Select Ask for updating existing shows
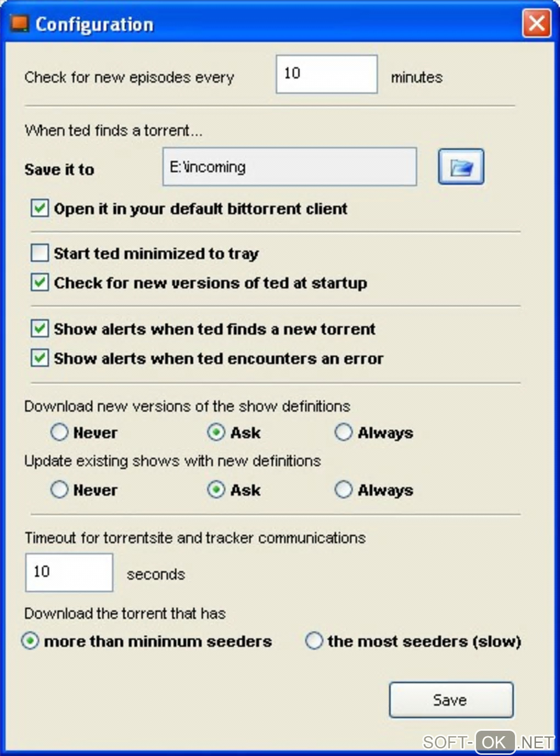 [x=216, y=490]
